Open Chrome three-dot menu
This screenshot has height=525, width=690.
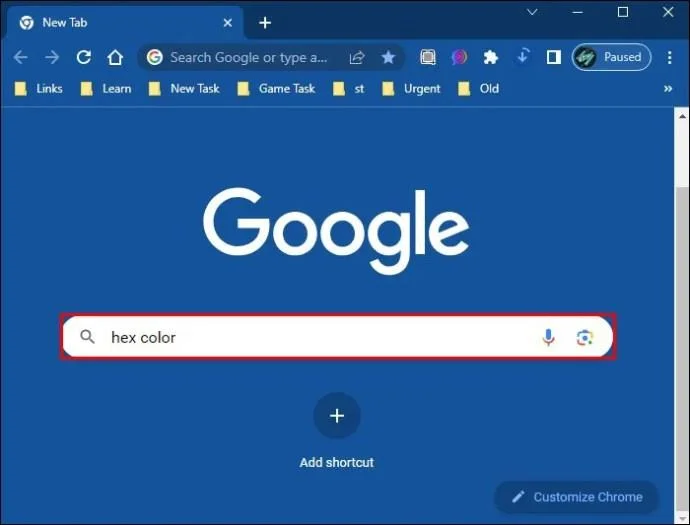pos(669,57)
